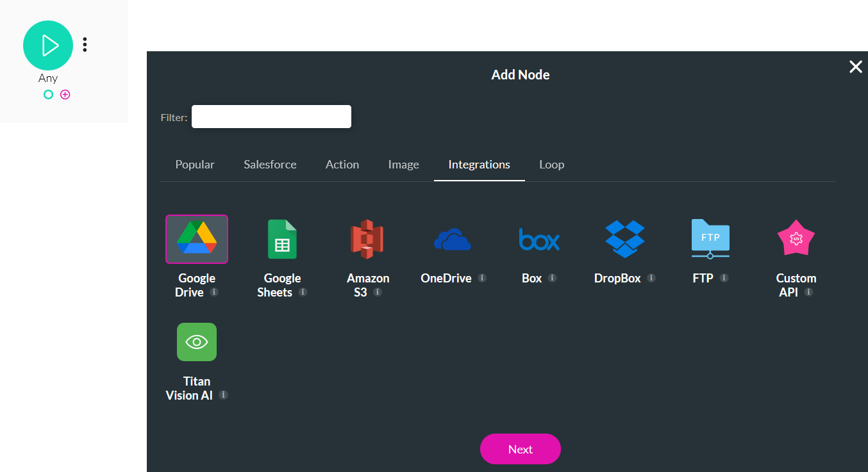Click the Titan Vision AI label text
The image size is (868, 472).
click(190, 388)
